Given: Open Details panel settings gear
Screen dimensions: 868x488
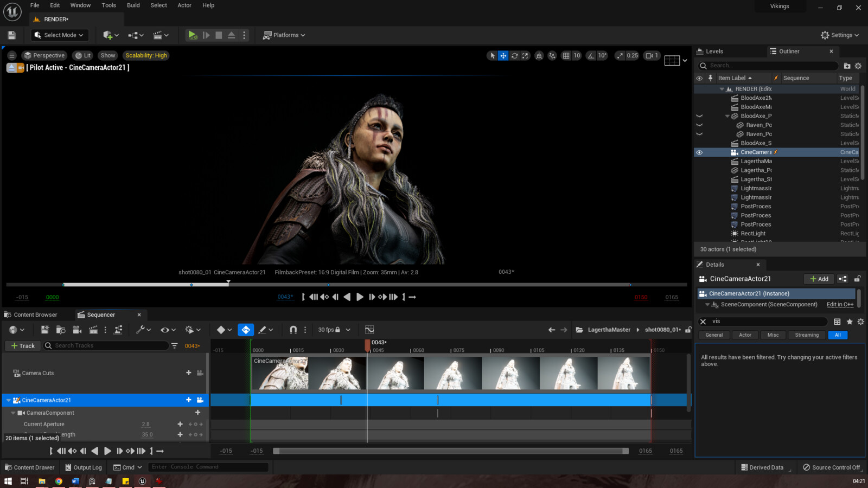Looking at the screenshot, I should 860,322.
